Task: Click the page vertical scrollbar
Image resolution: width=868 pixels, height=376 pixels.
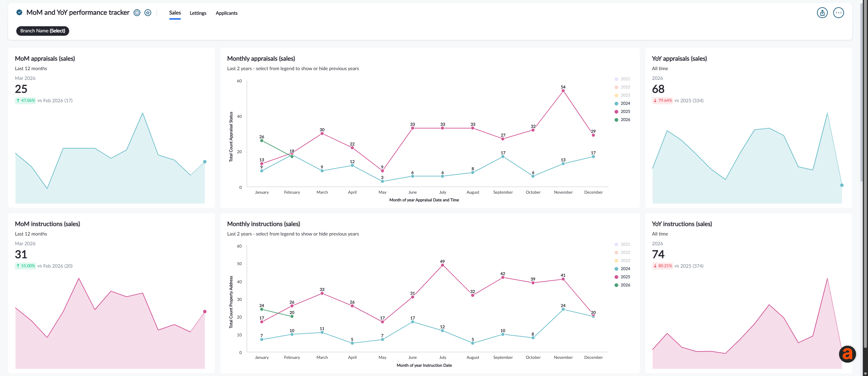Action: pyautogui.click(x=865, y=174)
